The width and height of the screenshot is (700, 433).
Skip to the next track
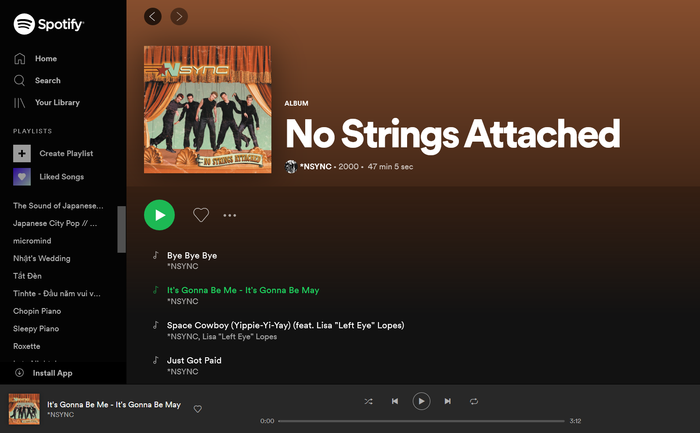[447, 401]
